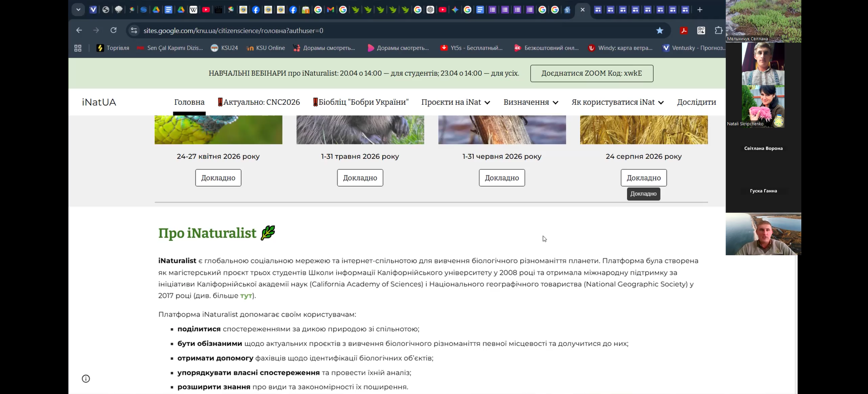
Task: Open a new tab with plus icon
Action: point(700,10)
